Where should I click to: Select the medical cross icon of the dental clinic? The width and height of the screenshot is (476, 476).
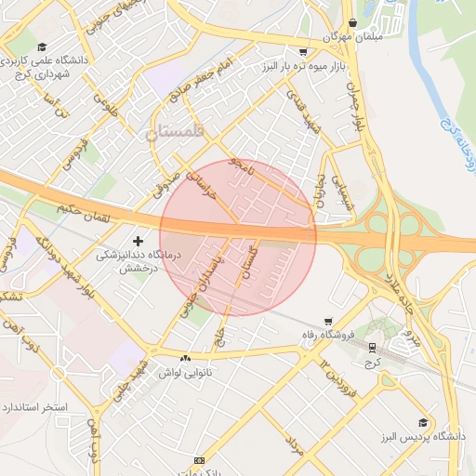[x=138, y=241]
